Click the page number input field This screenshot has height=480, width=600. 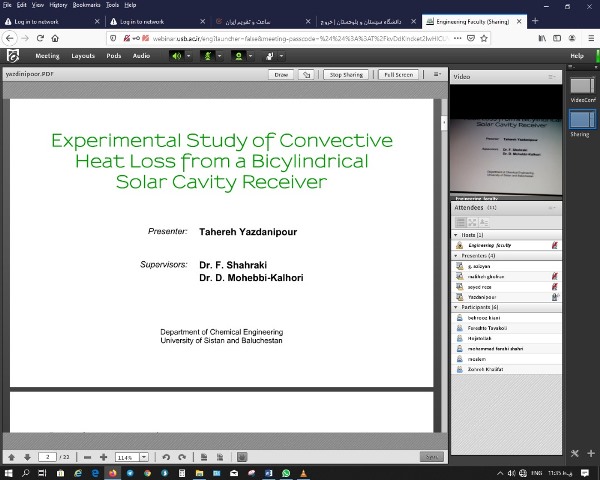pyautogui.click(x=47, y=457)
